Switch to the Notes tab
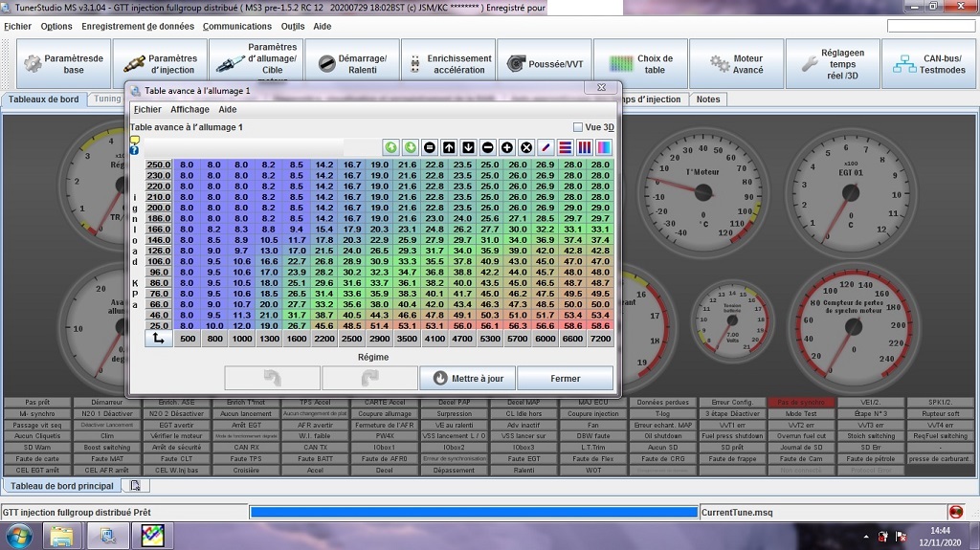980x550 pixels. 708,99
